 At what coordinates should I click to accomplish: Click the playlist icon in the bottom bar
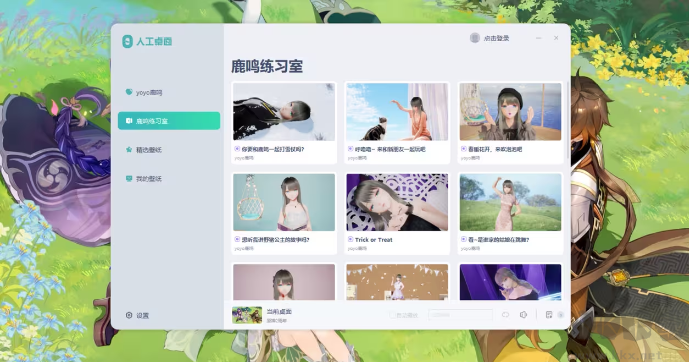[x=549, y=315]
